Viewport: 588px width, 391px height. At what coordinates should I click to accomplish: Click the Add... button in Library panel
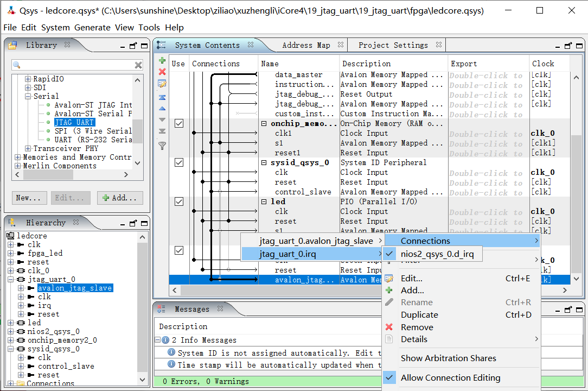pos(120,198)
